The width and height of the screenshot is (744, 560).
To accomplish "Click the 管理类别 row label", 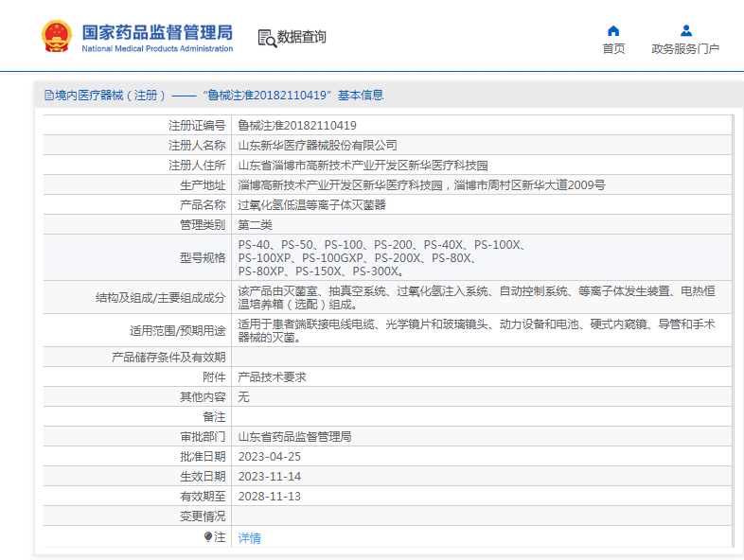I will [x=203, y=225].
